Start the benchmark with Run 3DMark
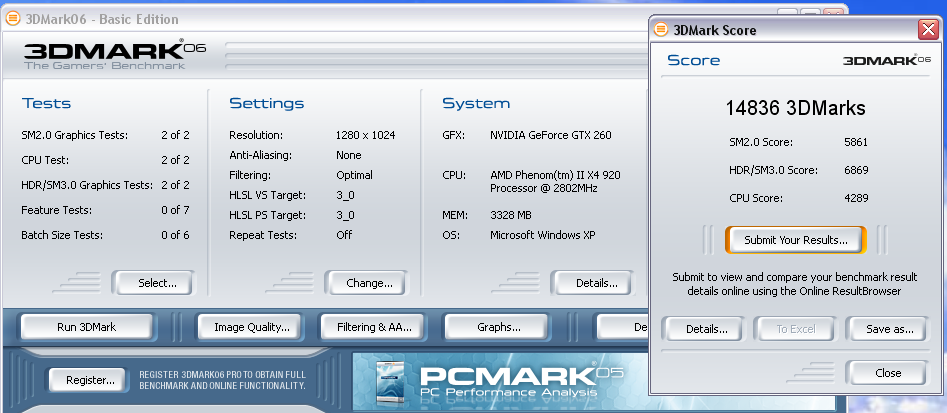This screenshot has height=413, width=947. coord(88,327)
